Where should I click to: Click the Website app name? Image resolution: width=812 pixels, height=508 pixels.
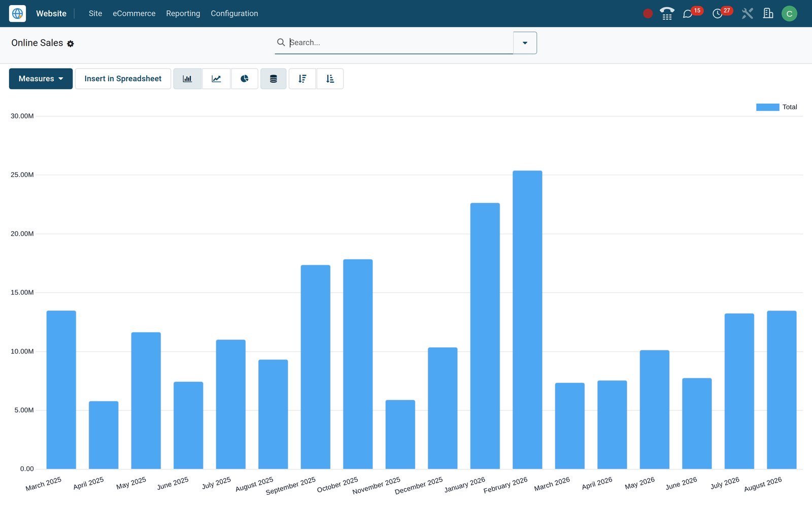point(51,14)
